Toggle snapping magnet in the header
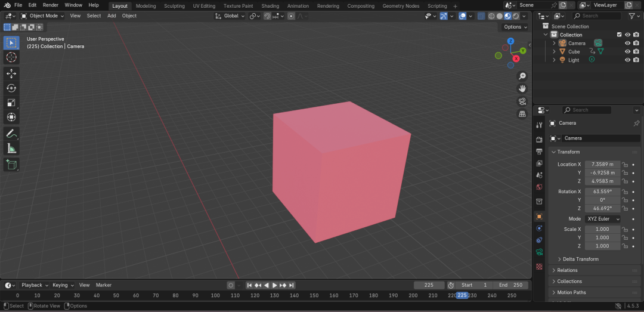 267,16
